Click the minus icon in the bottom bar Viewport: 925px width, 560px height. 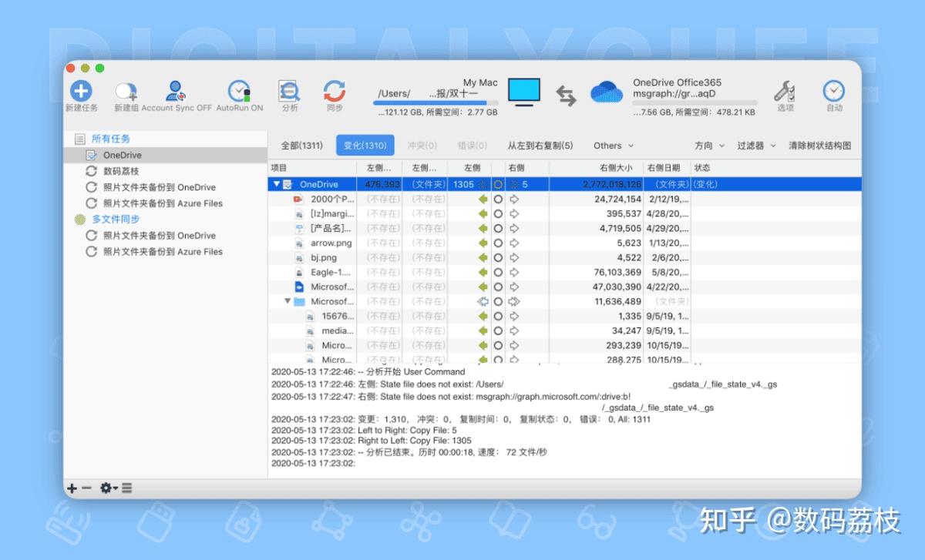pos(86,488)
